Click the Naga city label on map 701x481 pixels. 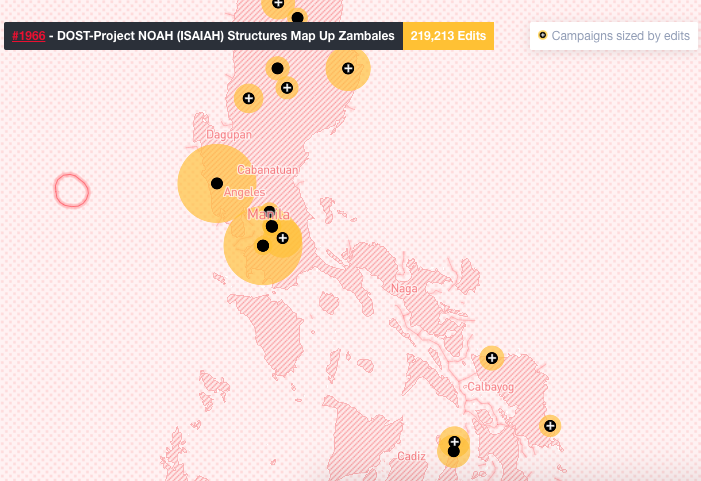(405, 289)
